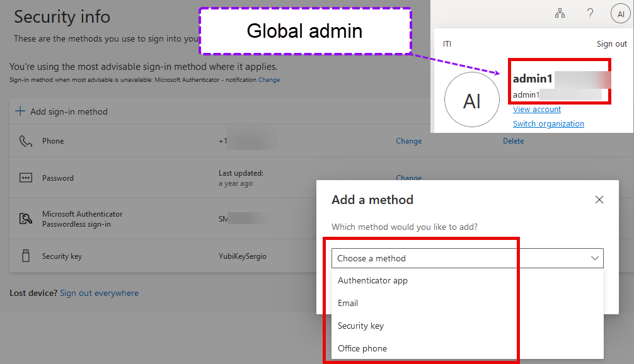Click the Security key USB icon

tap(25, 256)
